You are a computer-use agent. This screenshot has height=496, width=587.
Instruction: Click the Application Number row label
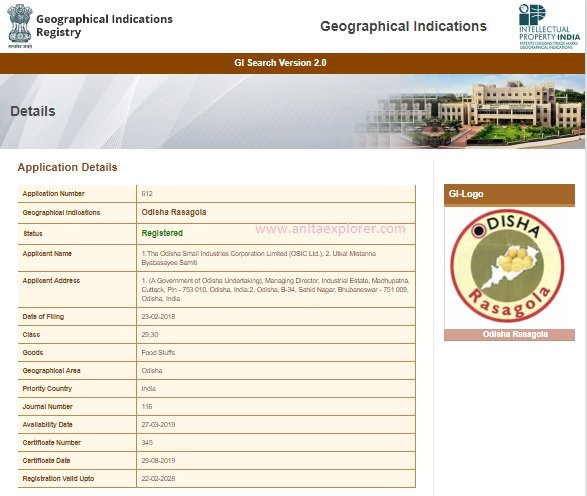pos(54,194)
